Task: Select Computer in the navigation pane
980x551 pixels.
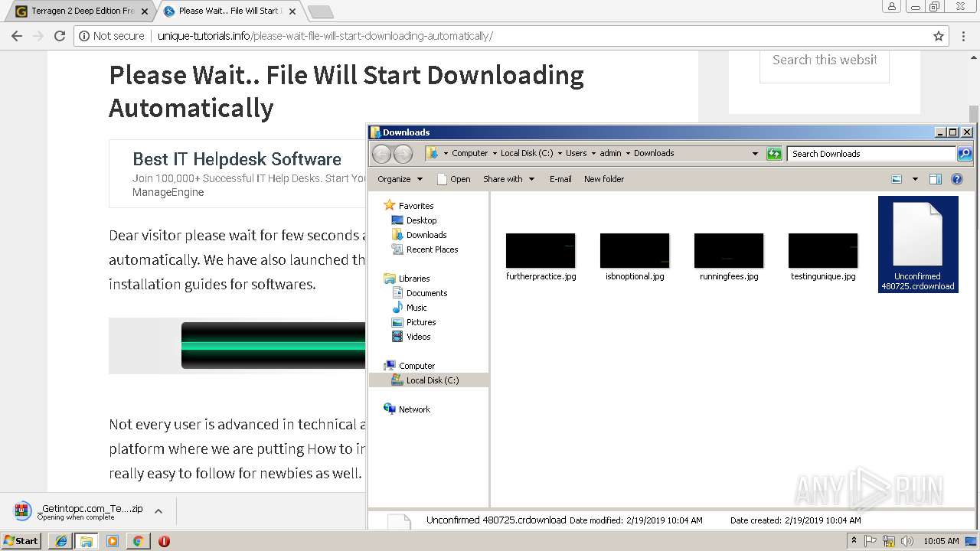Action: point(416,366)
